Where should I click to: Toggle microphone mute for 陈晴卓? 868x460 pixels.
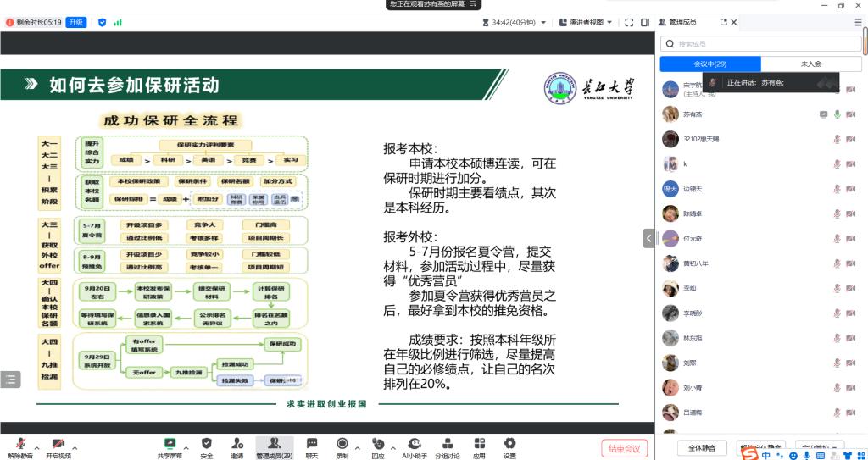837,213
